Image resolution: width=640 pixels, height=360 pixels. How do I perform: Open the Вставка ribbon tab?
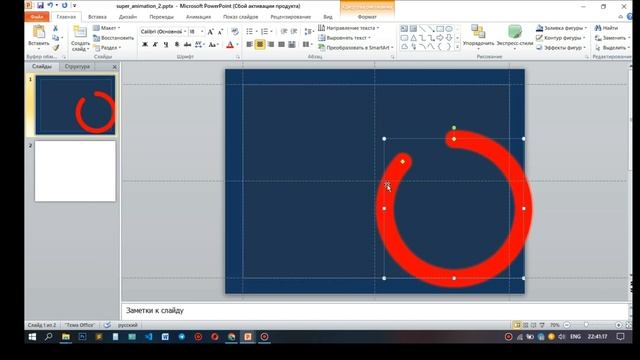click(97, 17)
